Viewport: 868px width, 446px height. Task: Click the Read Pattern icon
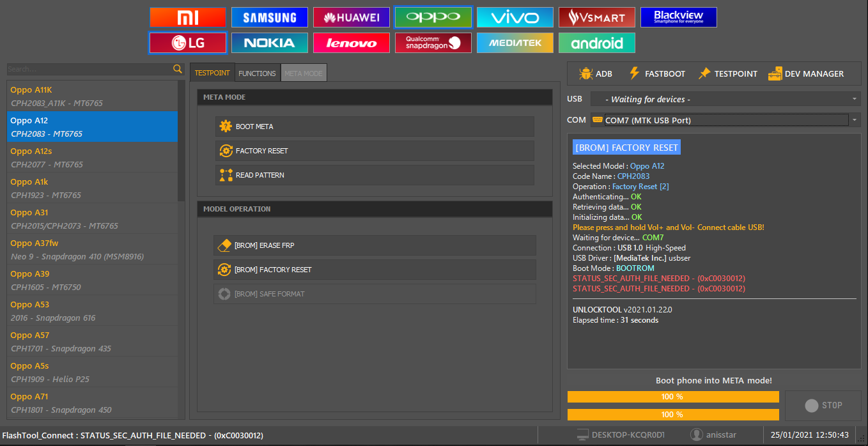coord(226,174)
